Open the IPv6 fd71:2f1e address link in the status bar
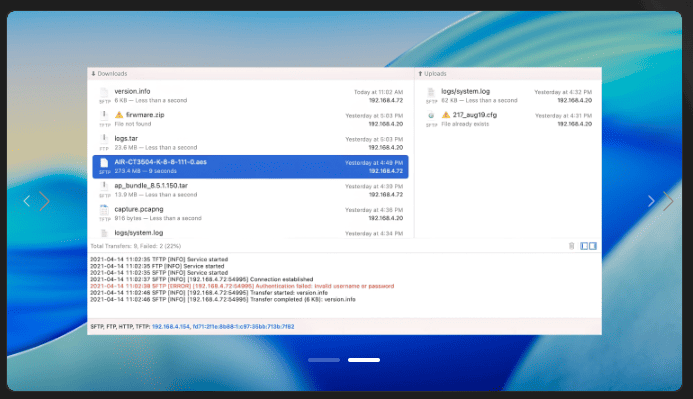Image resolution: width=693 pixels, height=399 pixels. click(244, 327)
